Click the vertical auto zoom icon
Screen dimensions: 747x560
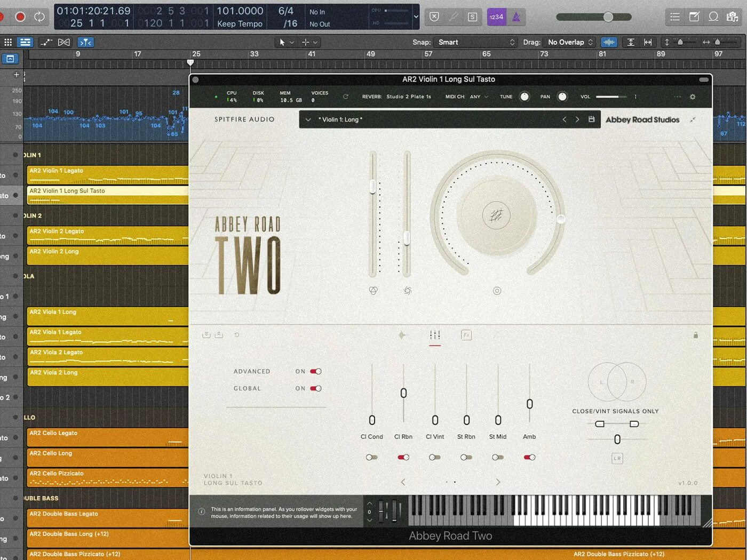click(x=631, y=42)
